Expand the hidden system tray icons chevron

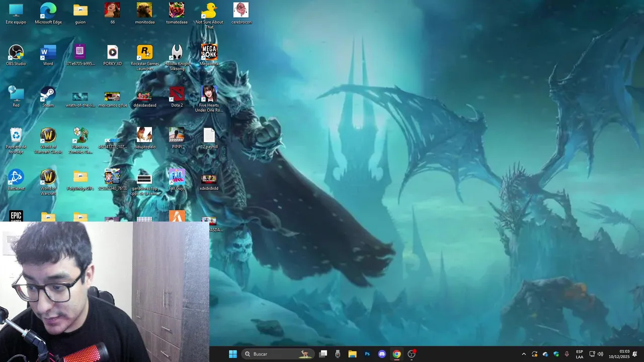(x=524, y=354)
